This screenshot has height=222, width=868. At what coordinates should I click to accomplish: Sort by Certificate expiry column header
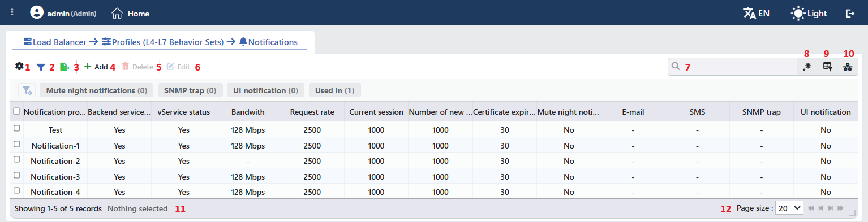coord(505,112)
